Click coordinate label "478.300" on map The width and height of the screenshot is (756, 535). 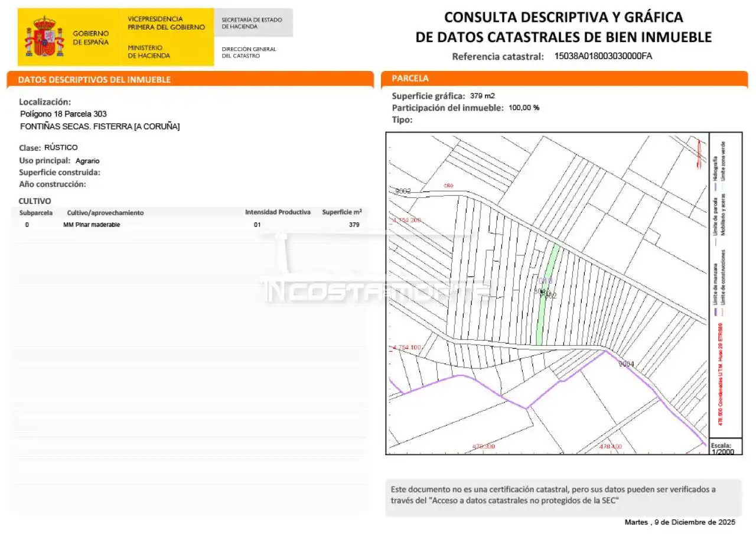483,446
